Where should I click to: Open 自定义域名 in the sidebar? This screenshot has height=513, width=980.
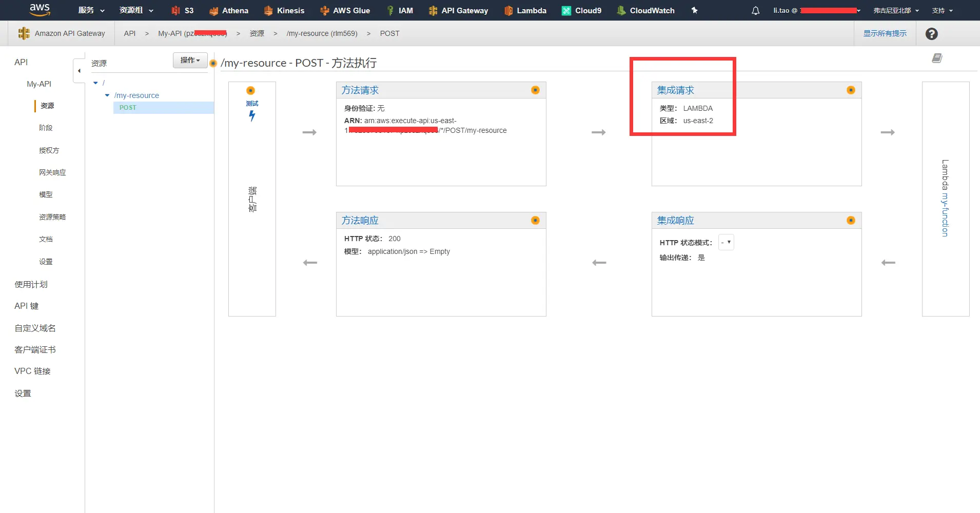[35, 328]
